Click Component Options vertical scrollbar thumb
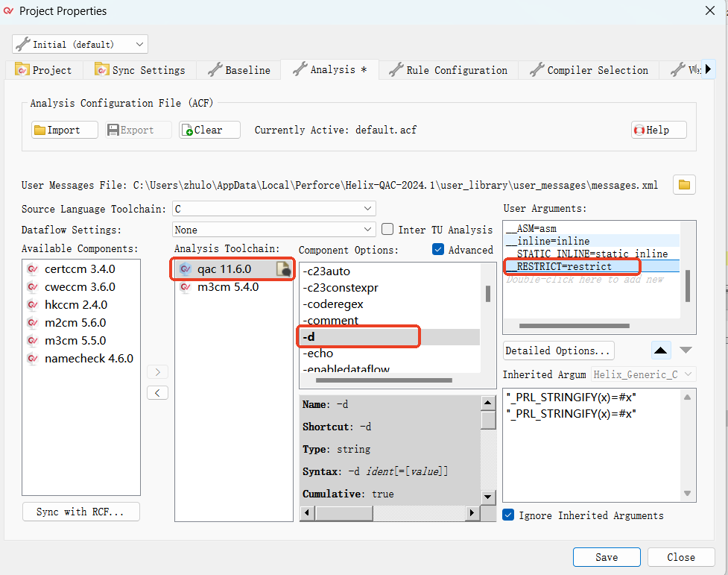This screenshot has height=575, width=728. tap(488, 294)
